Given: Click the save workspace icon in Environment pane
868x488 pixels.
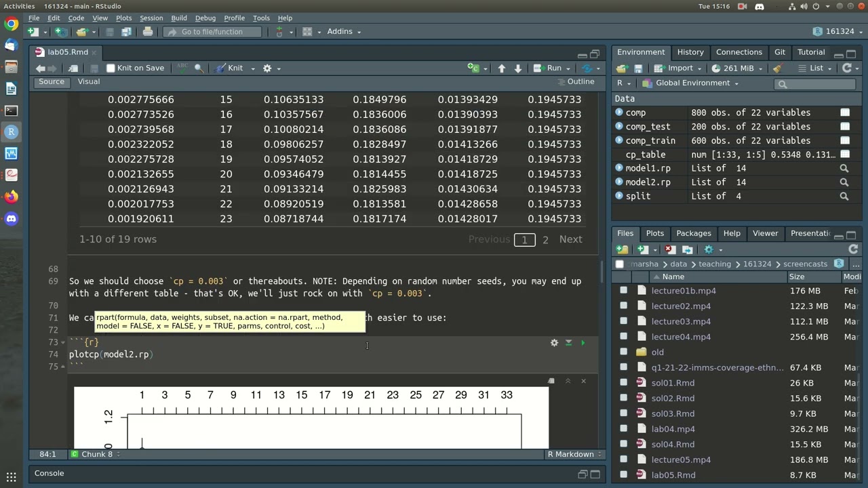Looking at the screenshot, I should [638, 68].
